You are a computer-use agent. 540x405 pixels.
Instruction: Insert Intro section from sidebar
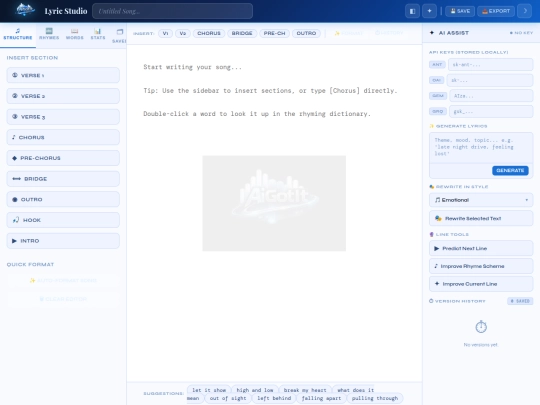(63, 241)
